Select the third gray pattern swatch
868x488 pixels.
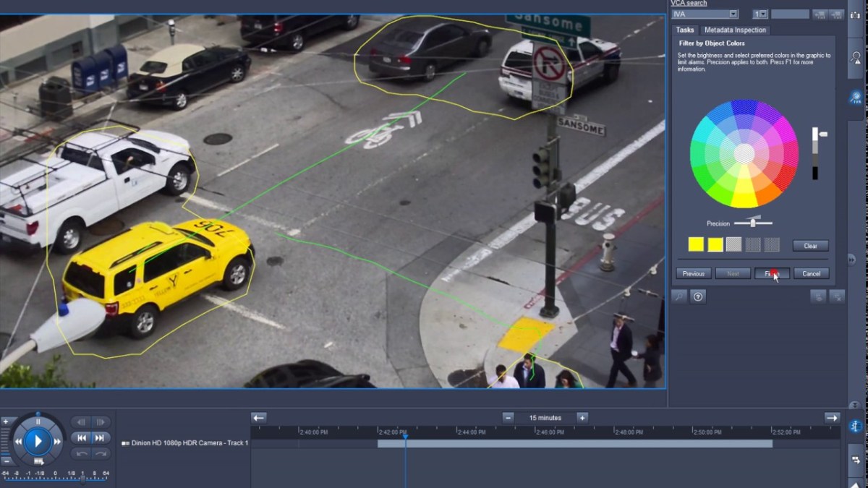[x=733, y=244]
